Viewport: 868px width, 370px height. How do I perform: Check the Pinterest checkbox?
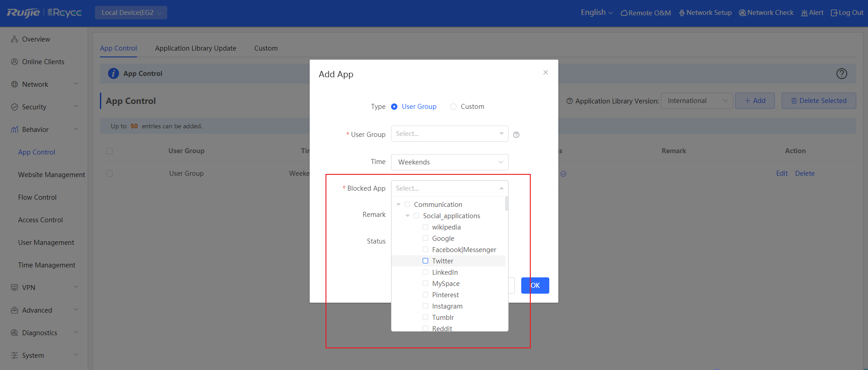pyautogui.click(x=425, y=295)
